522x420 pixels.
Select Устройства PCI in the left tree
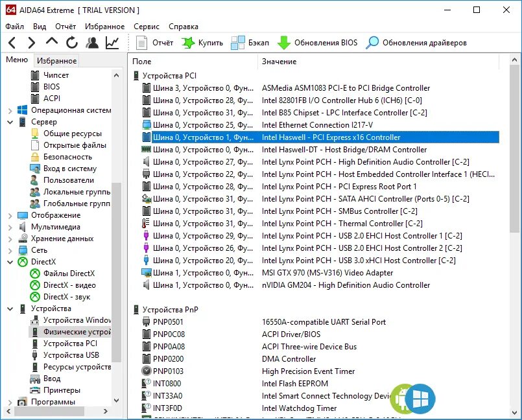(x=70, y=344)
